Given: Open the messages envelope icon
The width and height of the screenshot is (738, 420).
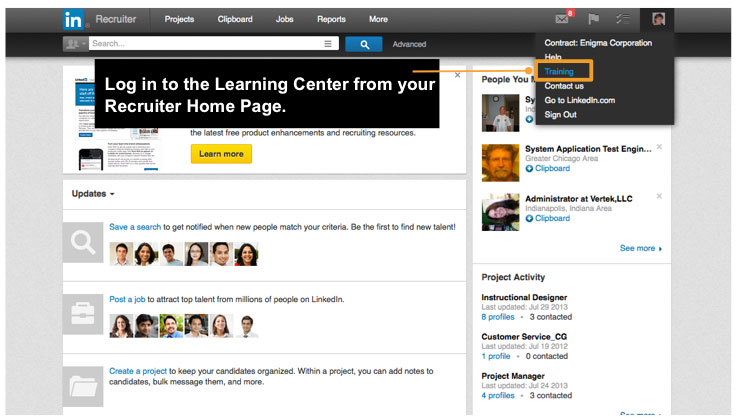Looking at the screenshot, I should coord(562,19).
